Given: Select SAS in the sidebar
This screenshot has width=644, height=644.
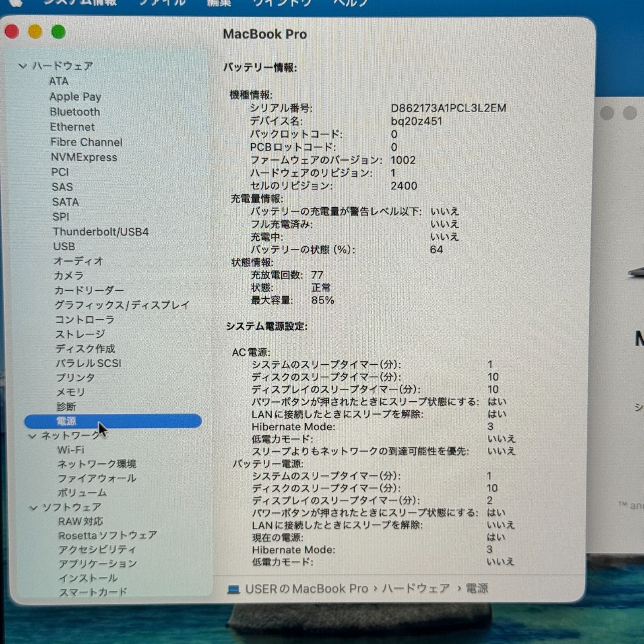Looking at the screenshot, I should click(62, 187).
